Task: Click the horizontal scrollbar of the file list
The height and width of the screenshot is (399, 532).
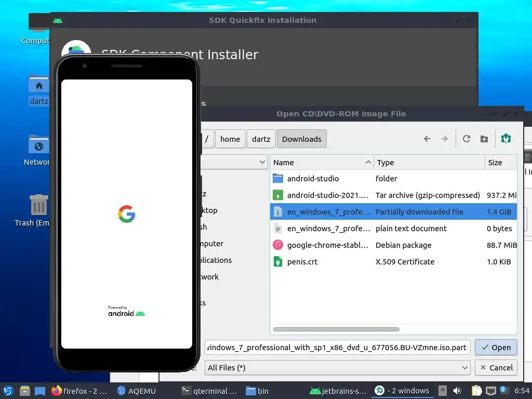Action: tap(336, 329)
